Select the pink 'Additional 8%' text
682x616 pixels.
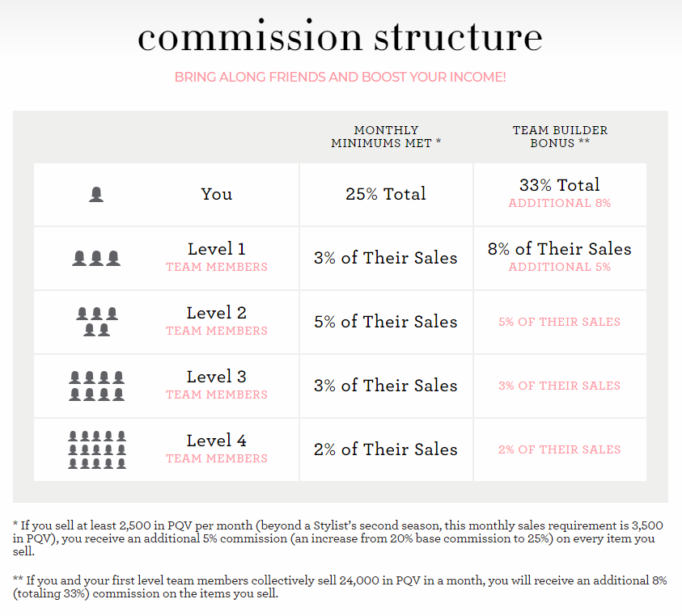coord(559,204)
